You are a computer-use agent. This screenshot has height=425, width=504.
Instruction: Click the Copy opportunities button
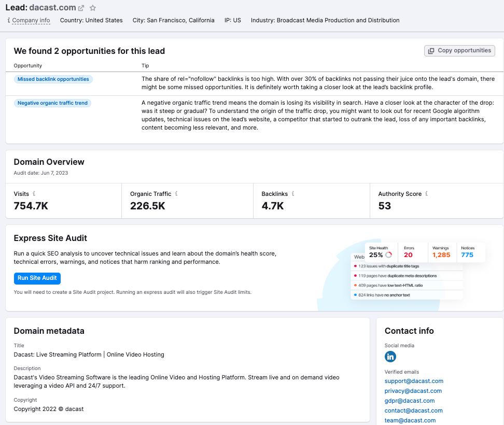(x=459, y=51)
